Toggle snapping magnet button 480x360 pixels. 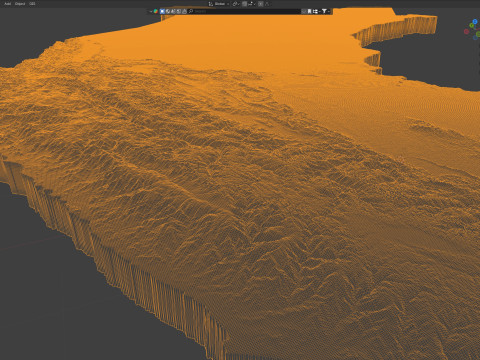click(x=244, y=4)
